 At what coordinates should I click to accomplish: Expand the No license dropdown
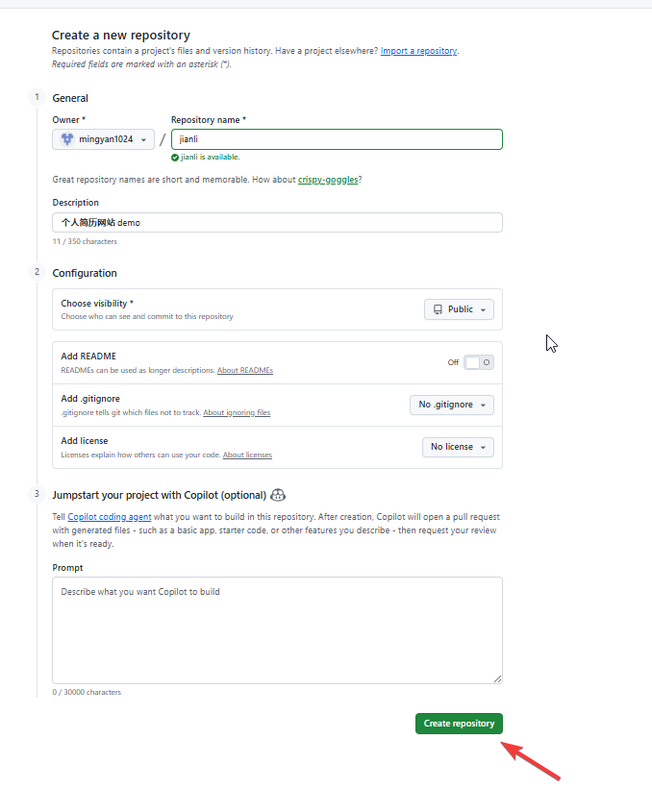pyautogui.click(x=458, y=447)
